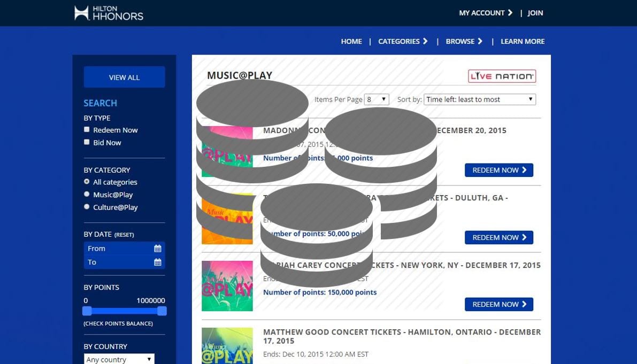637x364 pixels.
Task: Open the Sort by dropdown
Action: (x=480, y=99)
